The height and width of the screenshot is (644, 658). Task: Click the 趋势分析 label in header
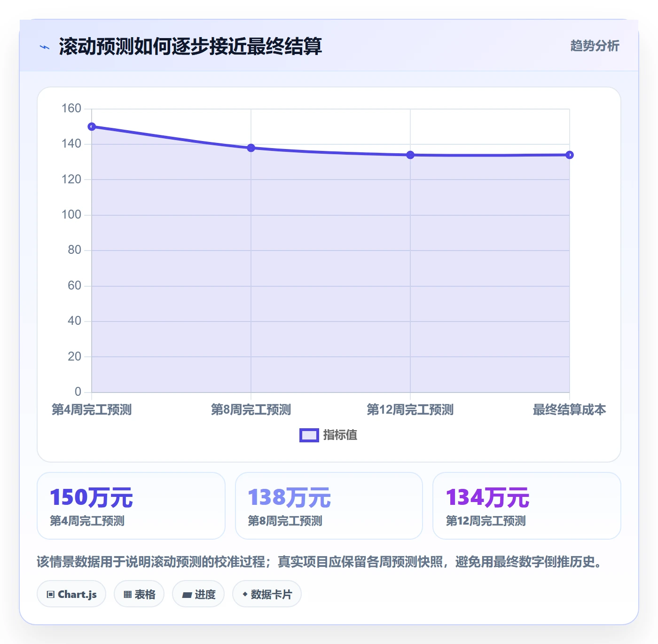pos(595,46)
